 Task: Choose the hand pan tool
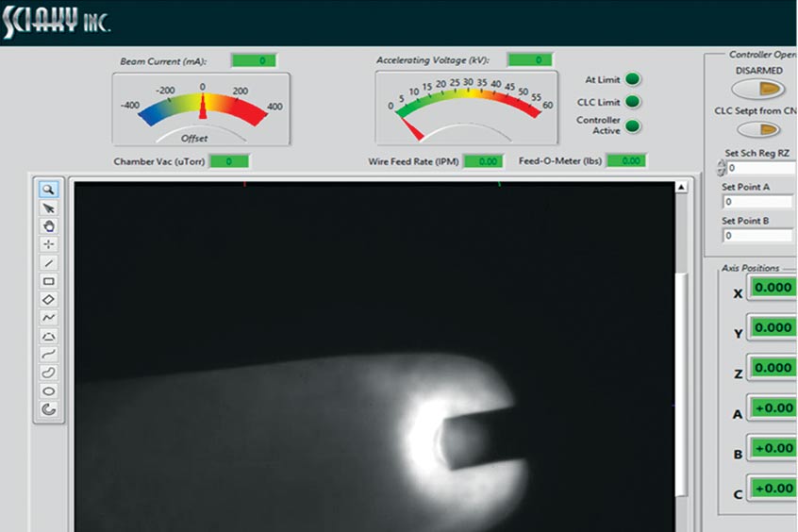(x=49, y=225)
